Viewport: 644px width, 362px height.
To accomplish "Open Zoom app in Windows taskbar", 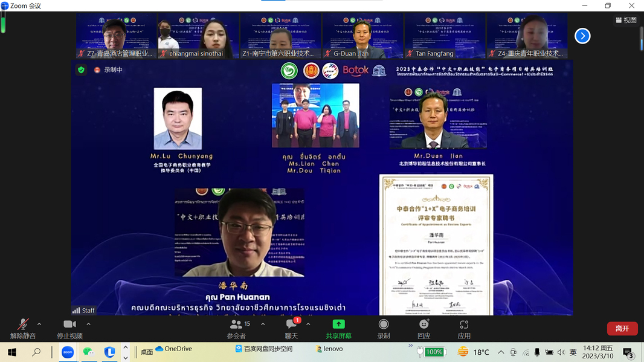I will click(68, 352).
